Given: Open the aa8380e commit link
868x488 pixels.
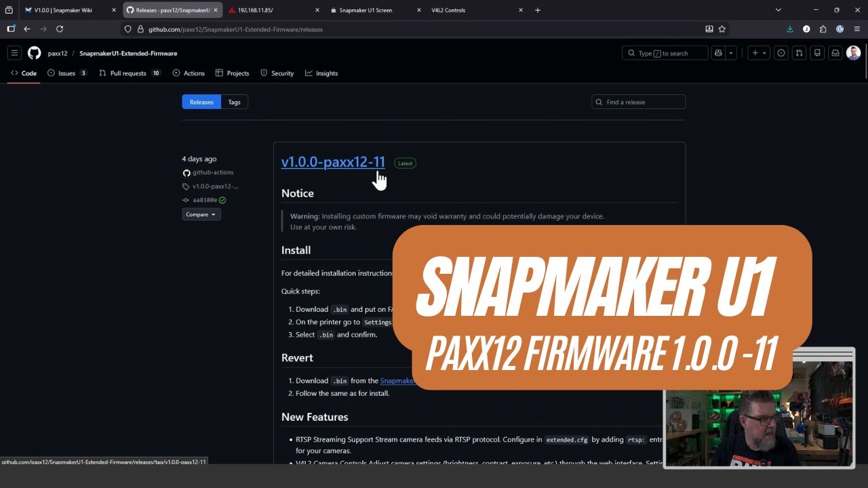Looking at the screenshot, I should (x=205, y=201).
